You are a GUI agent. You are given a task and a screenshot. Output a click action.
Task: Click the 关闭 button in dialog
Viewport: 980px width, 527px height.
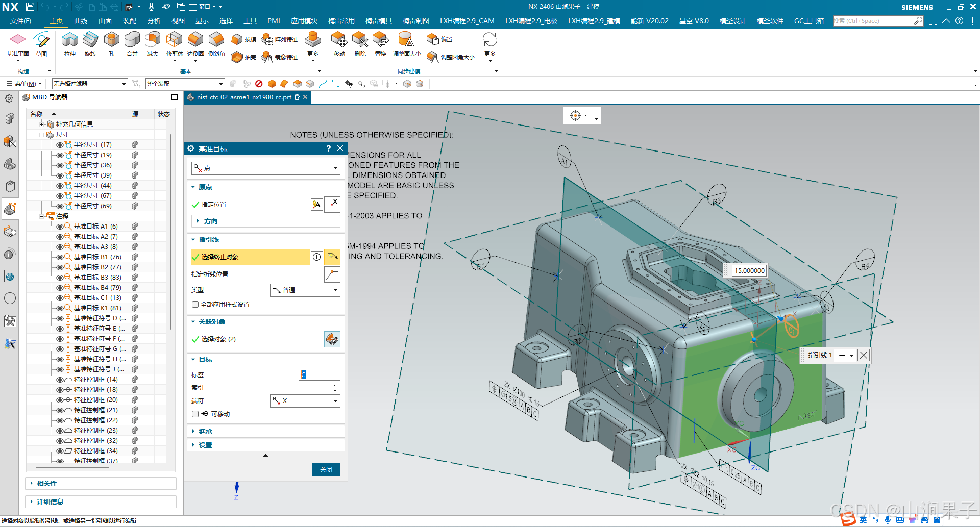pos(326,470)
